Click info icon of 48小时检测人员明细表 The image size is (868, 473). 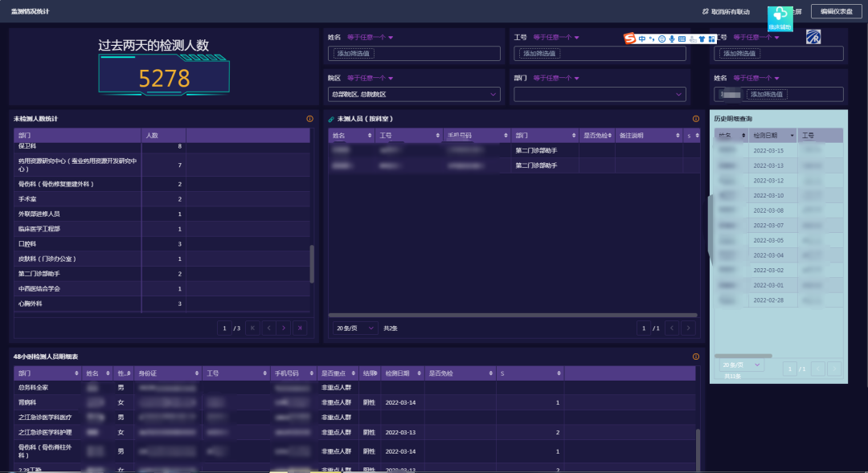click(x=696, y=357)
